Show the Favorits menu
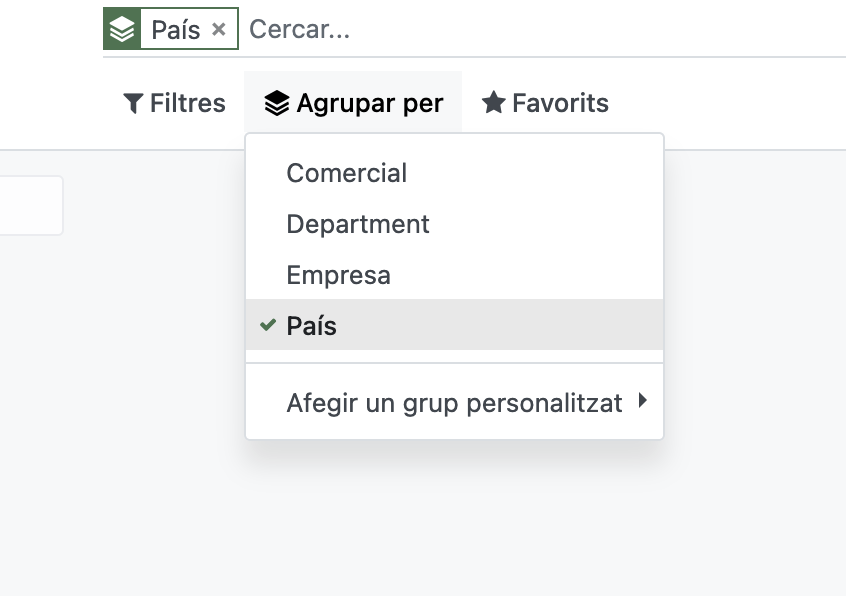This screenshot has width=846, height=596. tap(546, 103)
